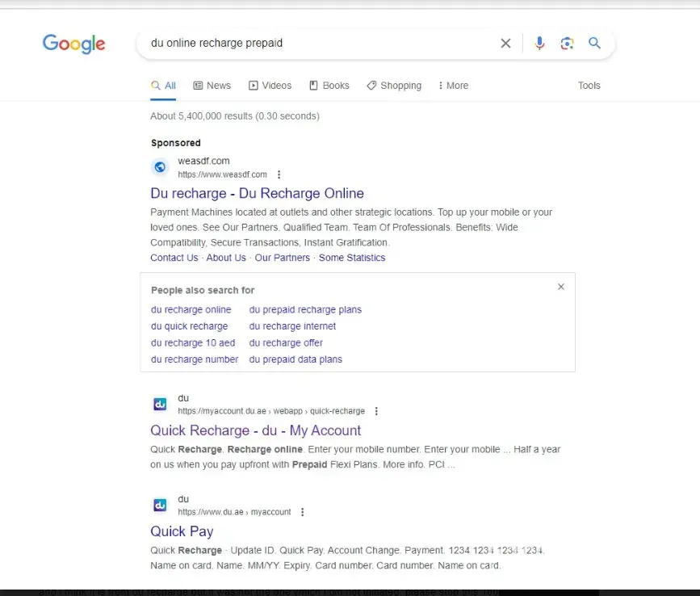Screen dimensions: 700x596
Task: Click the search input field
Action: pyautogui.click(x=315, y=44)
